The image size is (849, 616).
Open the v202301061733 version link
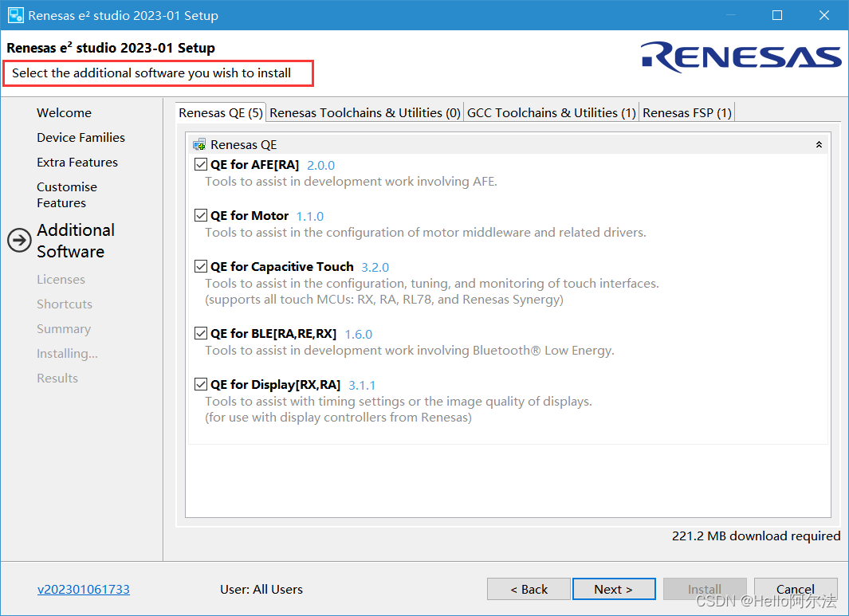point(84,589)
